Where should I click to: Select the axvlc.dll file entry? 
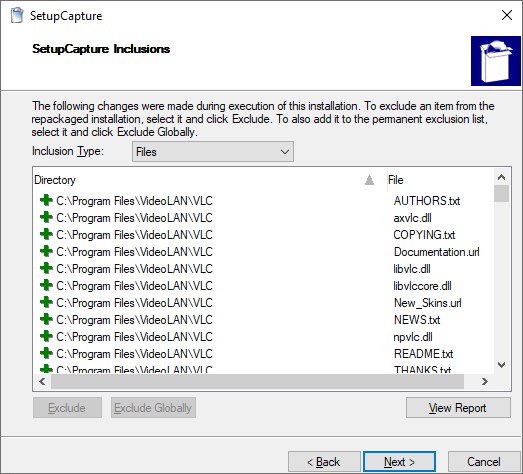(413, 218)
